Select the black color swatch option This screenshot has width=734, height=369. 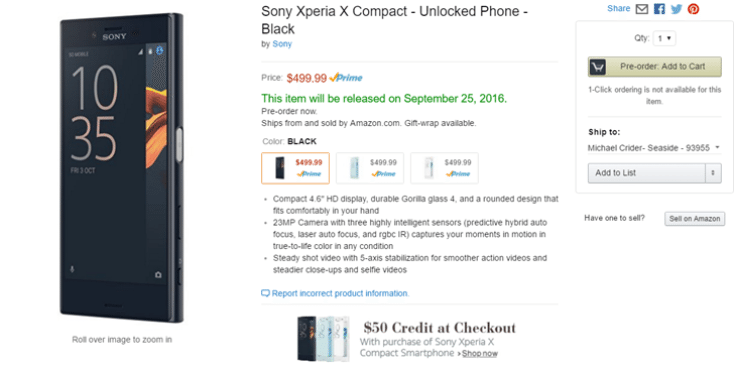pyautogui.click(x=295, y=168)
